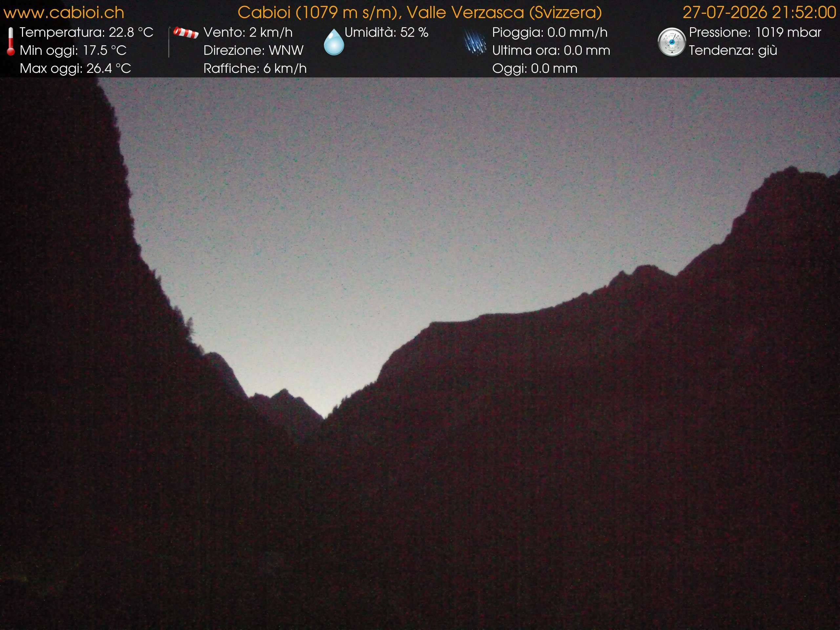Click the webcam mountain valley image
840x630 pixels.
[x=420, y=353]
